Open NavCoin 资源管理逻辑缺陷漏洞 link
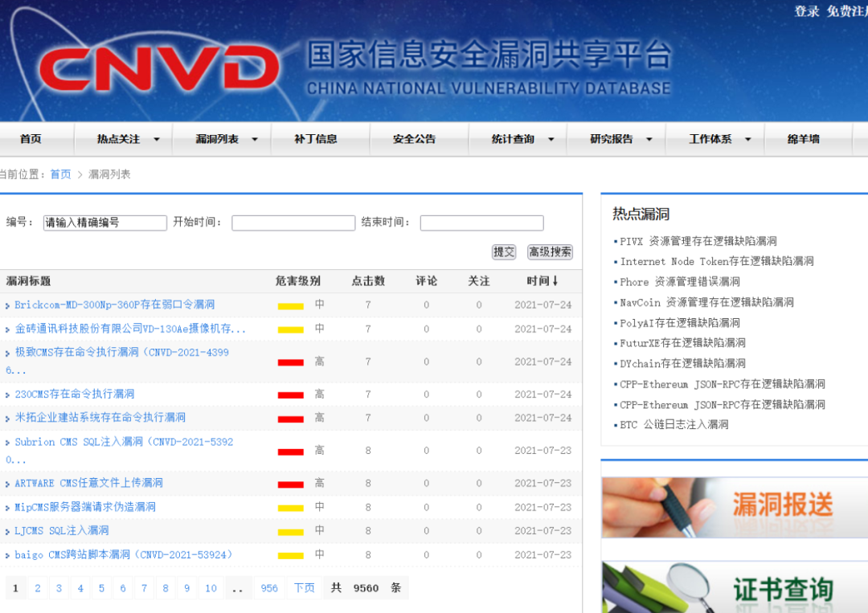 [x=707, y=302]
